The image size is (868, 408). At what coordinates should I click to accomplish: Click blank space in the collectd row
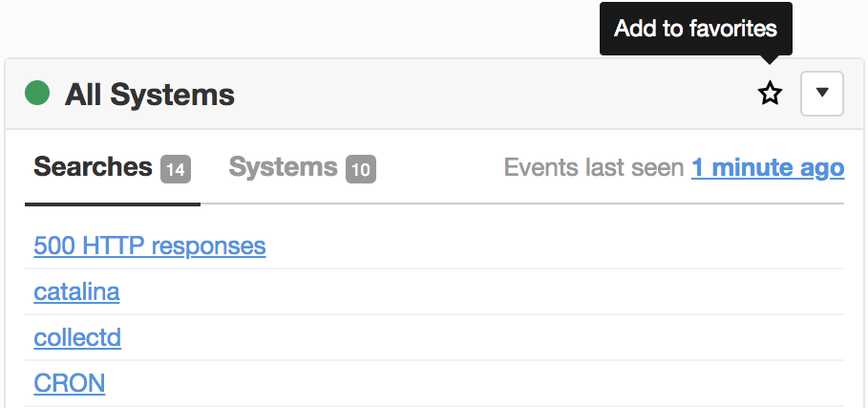481,337
